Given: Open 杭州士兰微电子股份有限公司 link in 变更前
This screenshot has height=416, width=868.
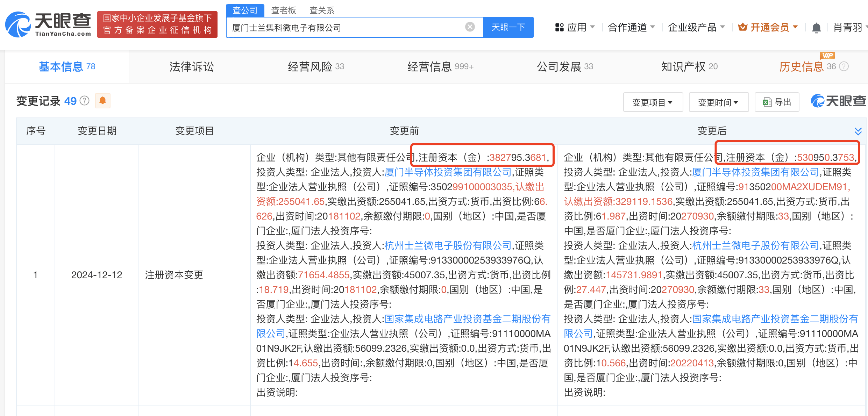Looking at the screenshot, I should point(448,245).
